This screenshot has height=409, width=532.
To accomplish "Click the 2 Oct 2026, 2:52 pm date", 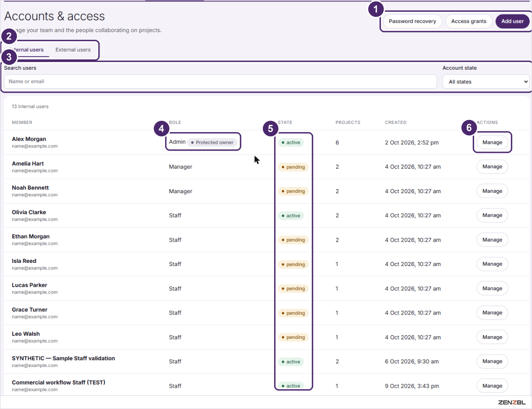I will 412,143.
